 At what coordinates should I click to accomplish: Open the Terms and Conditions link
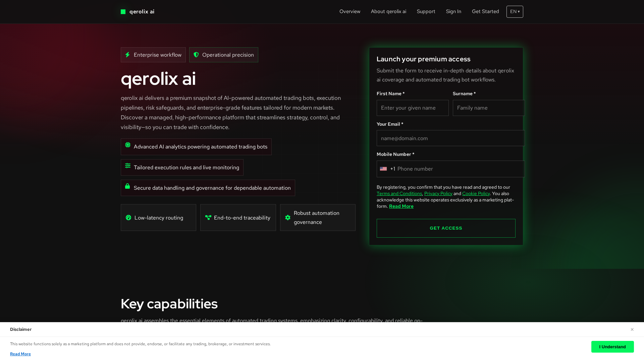[x=399, y=193]
